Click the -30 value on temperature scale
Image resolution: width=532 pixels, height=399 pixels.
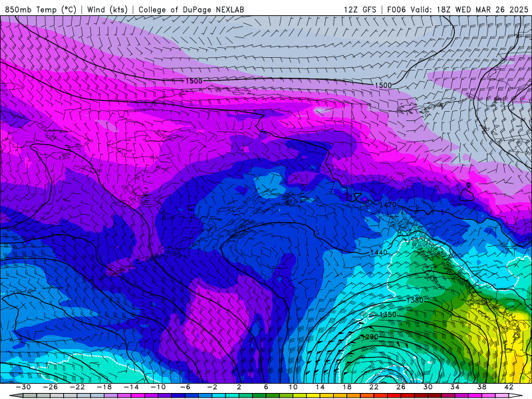click(x=23, y=387)
